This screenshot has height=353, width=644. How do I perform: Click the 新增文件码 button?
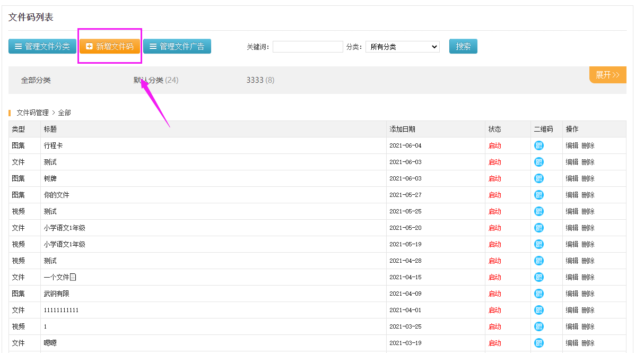coord(110,46)
